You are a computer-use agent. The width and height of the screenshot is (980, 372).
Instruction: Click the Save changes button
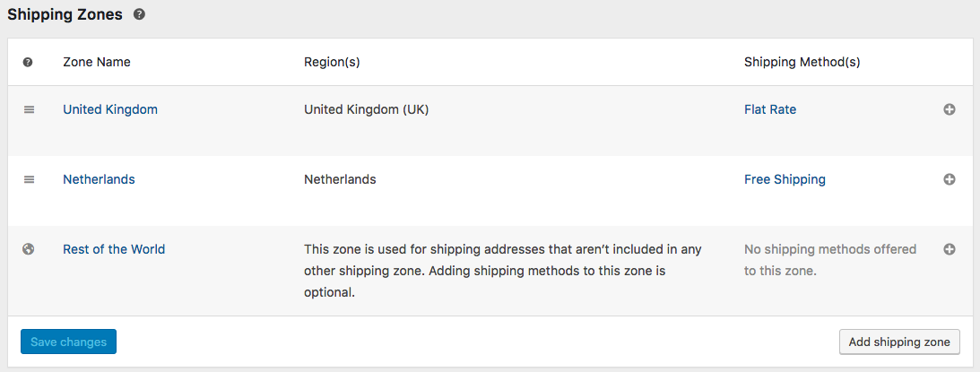coord(68,342)
